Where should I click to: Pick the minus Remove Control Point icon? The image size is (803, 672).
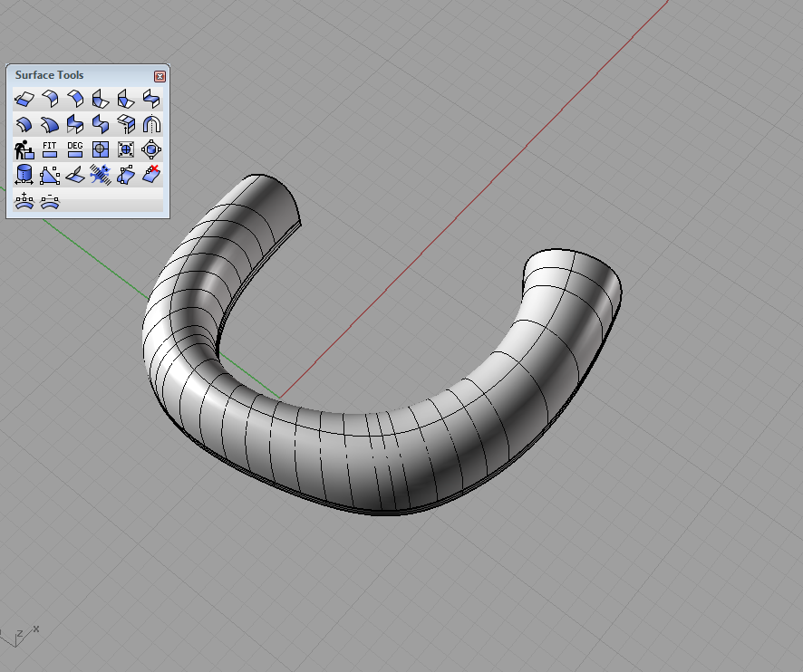(x=50, y=201)
